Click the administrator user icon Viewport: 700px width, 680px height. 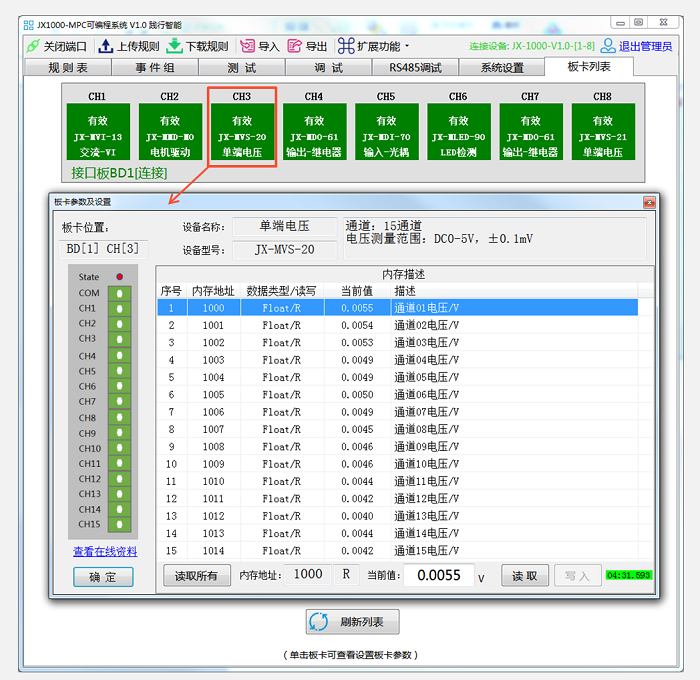608,46
